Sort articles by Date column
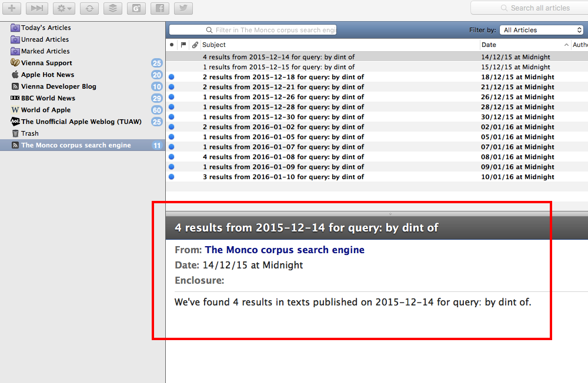The width and height of the screenshot is (588, 383). tap(523, 45)
